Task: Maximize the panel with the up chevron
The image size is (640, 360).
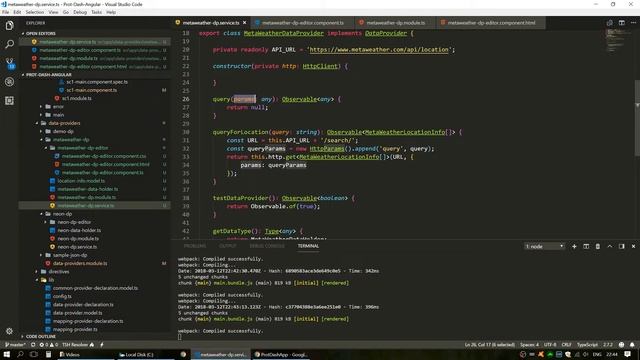Action: (610, 246)
